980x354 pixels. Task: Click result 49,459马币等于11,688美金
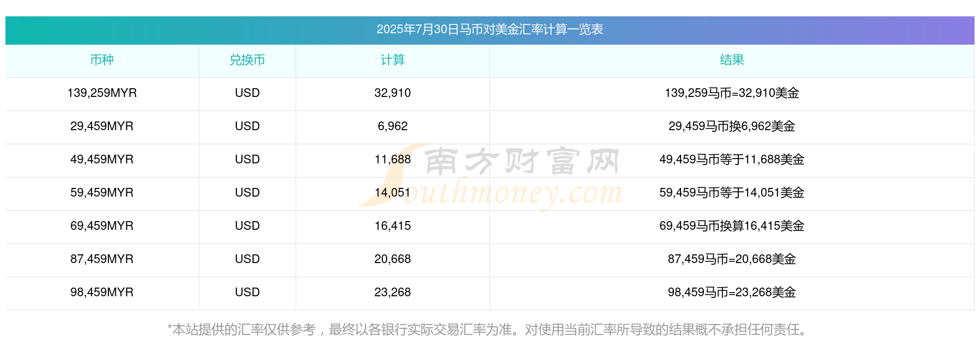pyautogui.click(x=732, y=160)
